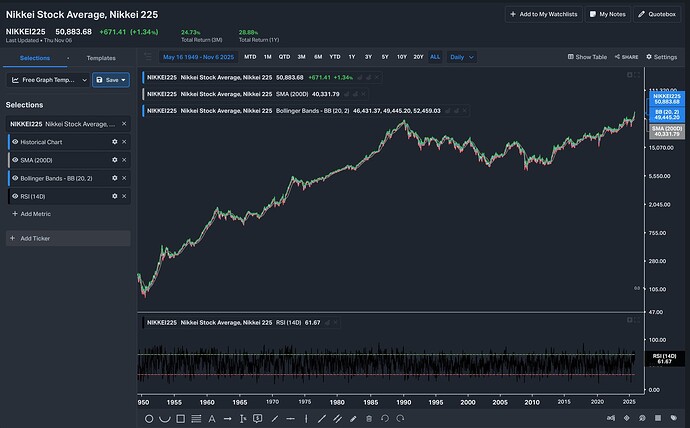Select the ALL time range
Viewport: 690px width, 428px height.
click(435, 57)
